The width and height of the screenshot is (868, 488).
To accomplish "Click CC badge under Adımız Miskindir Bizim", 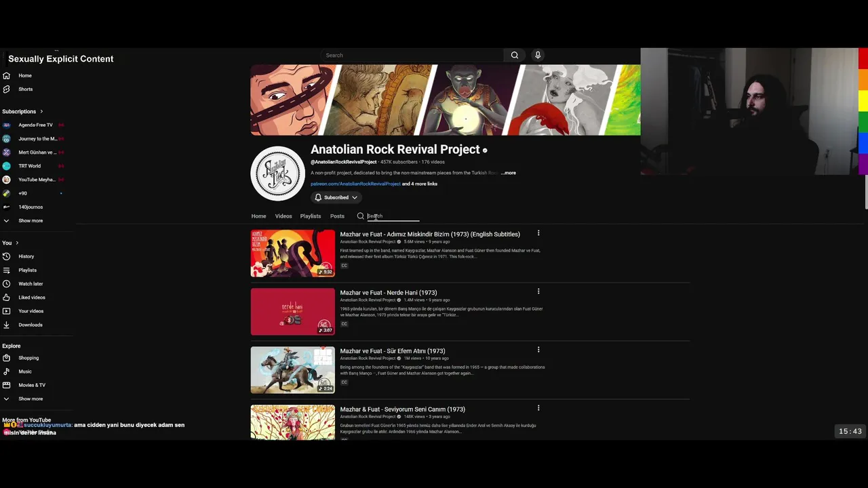I will [x=344, y=266].
